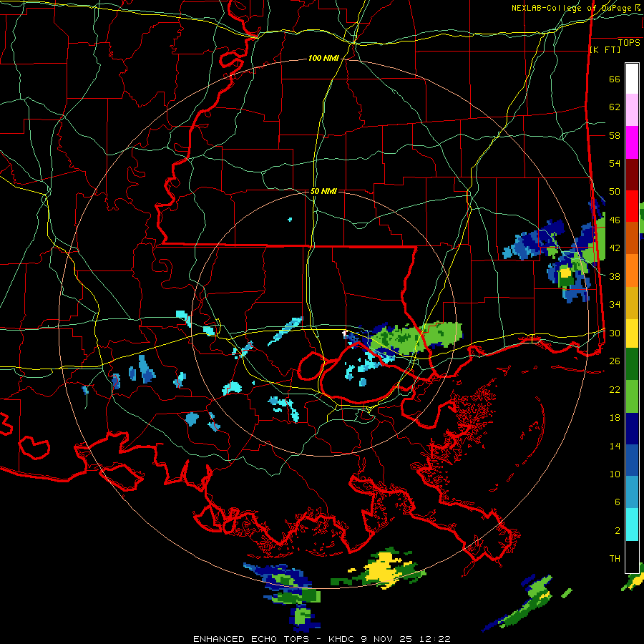Click the light pink legend swatch
The width and height of the screenshot is (644, 644).
click(632, 110)
